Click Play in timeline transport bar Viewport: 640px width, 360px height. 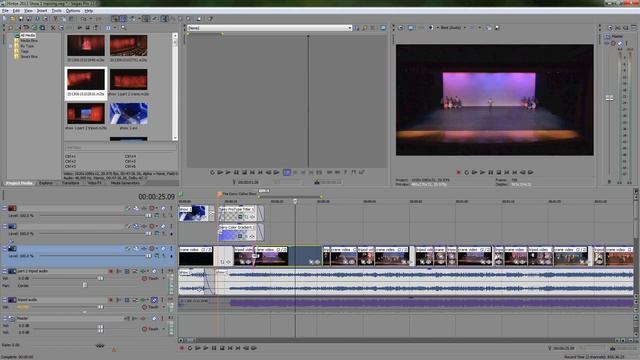click(x=206, y=348)
